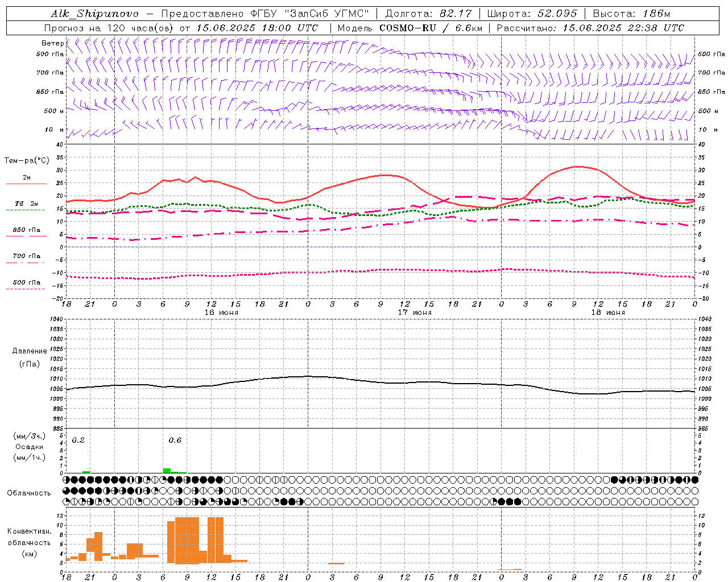Click the (мм/3ч.) units label

click(30, 436)
